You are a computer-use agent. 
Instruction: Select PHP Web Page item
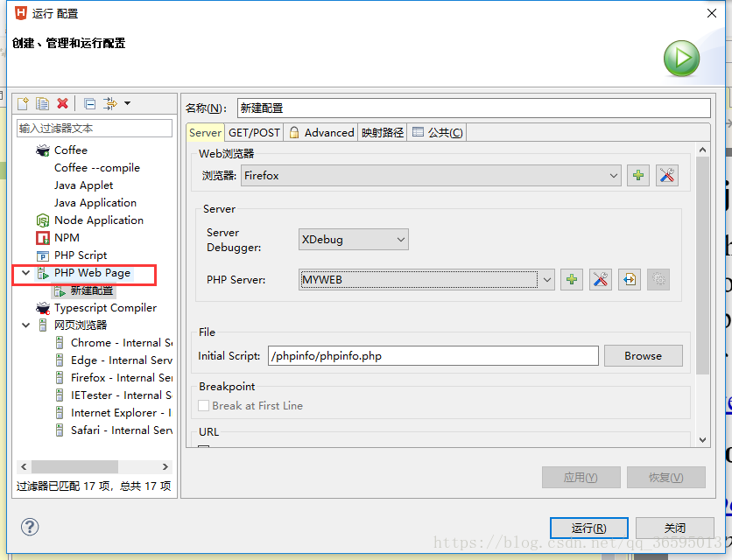(x=92, y=273)
